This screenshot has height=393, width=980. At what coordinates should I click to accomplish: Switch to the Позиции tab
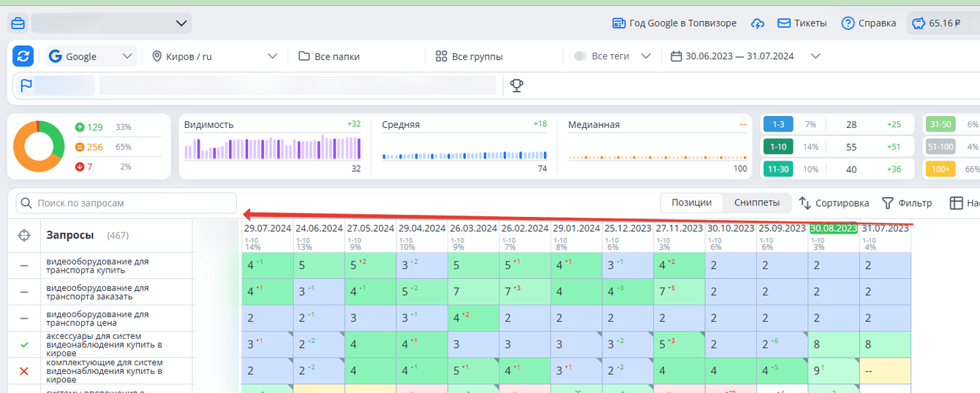[691, 202]
